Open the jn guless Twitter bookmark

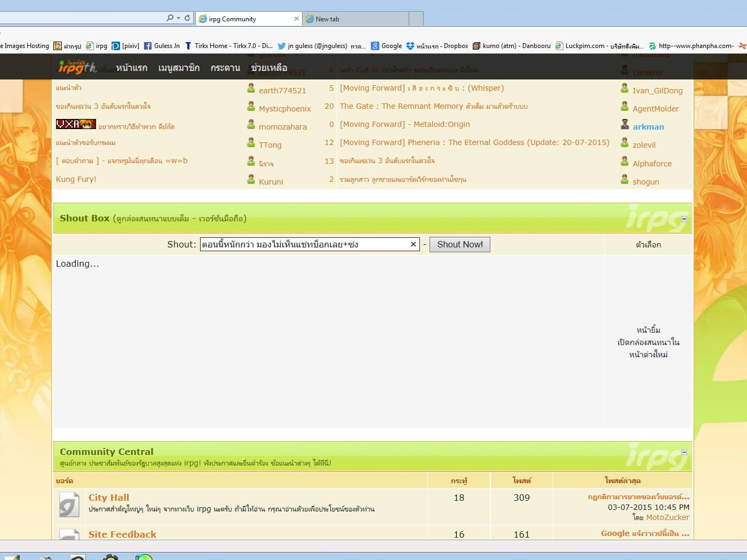point(322,46)
